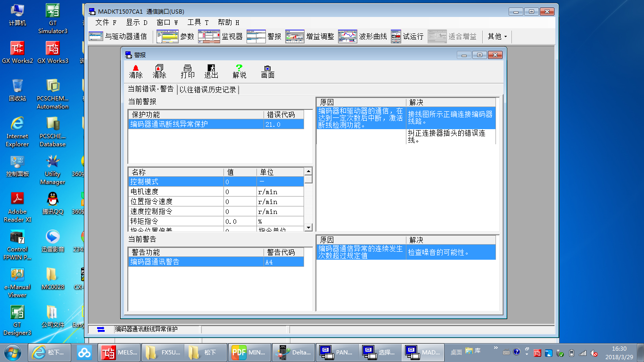The width and height of the screenshot is (644, 362).
Task: Open the 文件 F menu
Action: (x=106, y=22)
